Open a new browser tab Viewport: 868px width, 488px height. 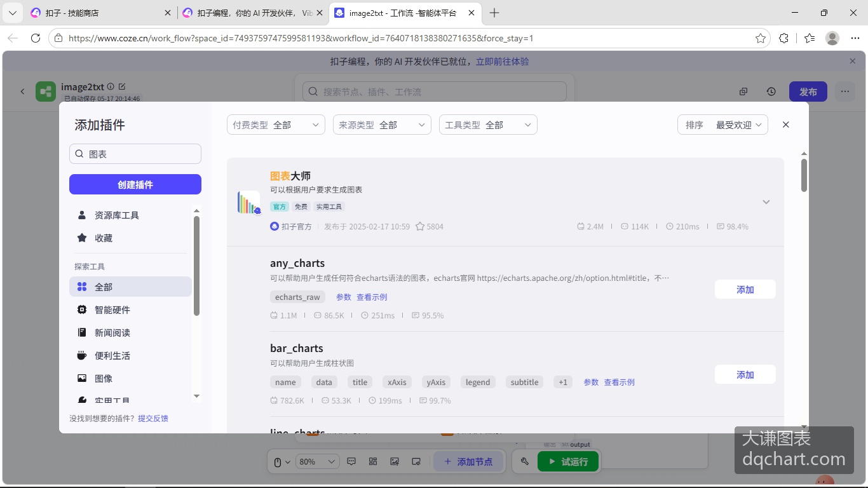pyautogui.click(x=494, y=13)
